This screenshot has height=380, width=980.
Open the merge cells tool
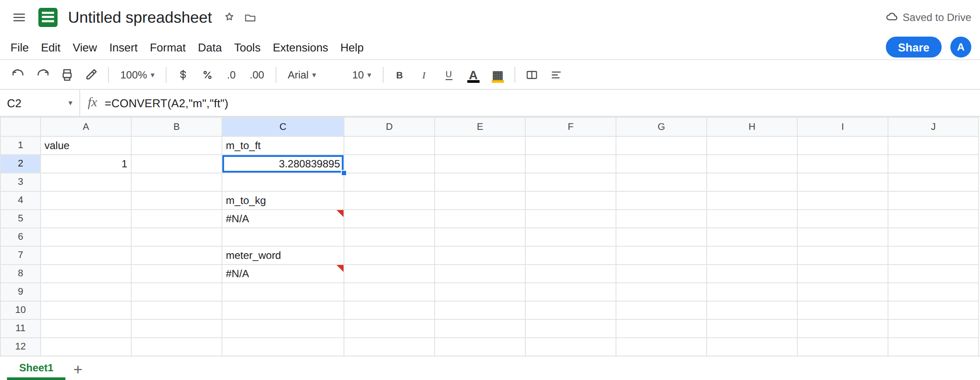click(532, 75)
